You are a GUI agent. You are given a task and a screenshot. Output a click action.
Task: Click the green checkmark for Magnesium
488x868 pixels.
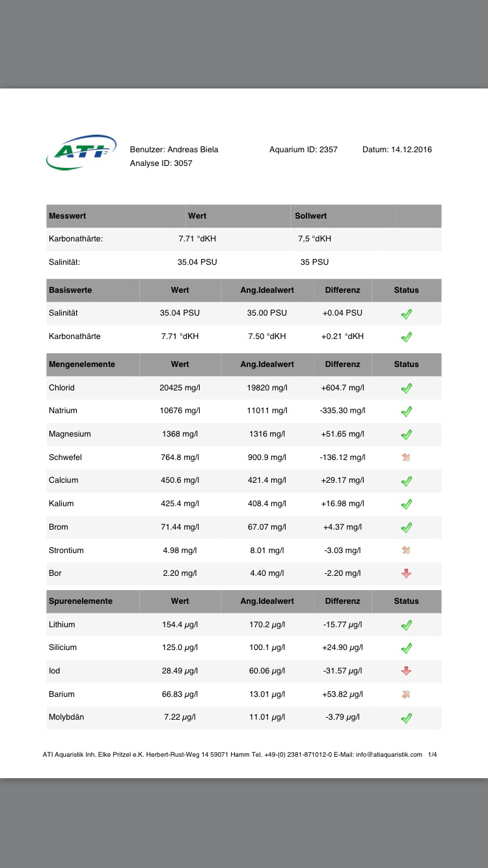point(407,435)
